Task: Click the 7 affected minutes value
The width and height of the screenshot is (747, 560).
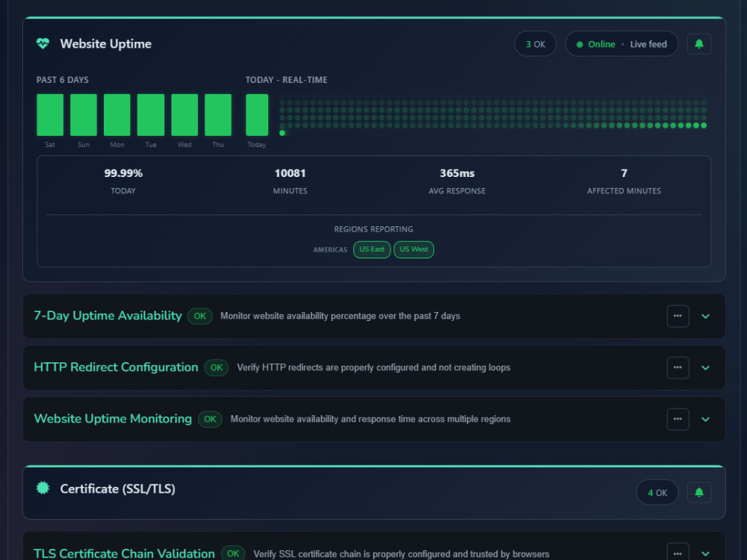Action: click(x=624, y=173)
